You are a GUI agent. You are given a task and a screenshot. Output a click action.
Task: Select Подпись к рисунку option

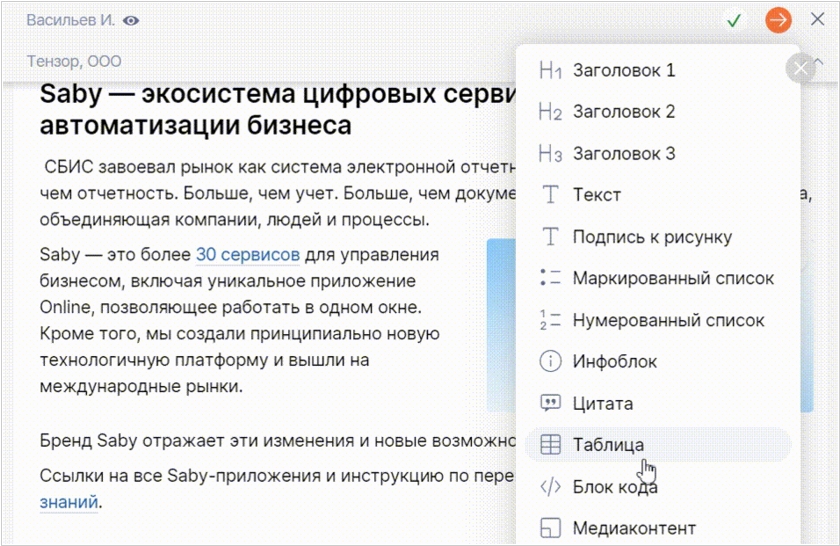point(658,236)
